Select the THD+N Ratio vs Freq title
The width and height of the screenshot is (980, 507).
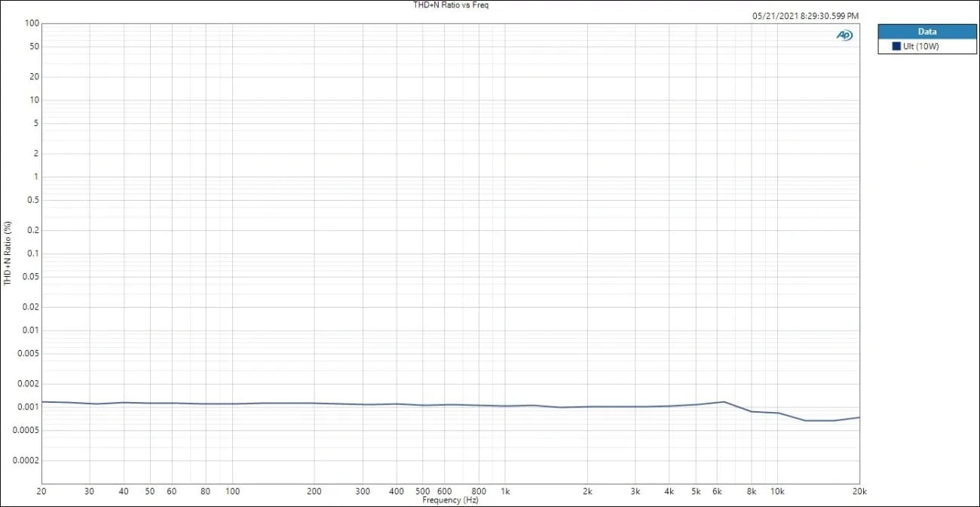(x=448, y=5)
